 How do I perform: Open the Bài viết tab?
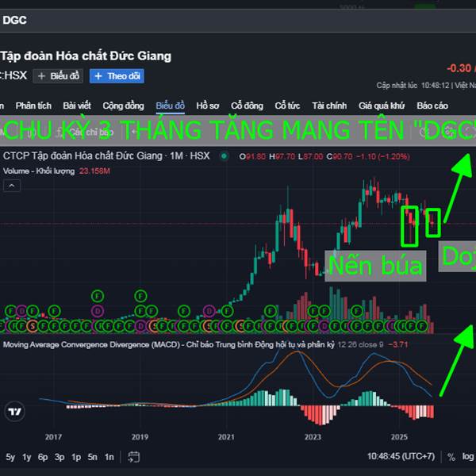click(x=77, y=106)
